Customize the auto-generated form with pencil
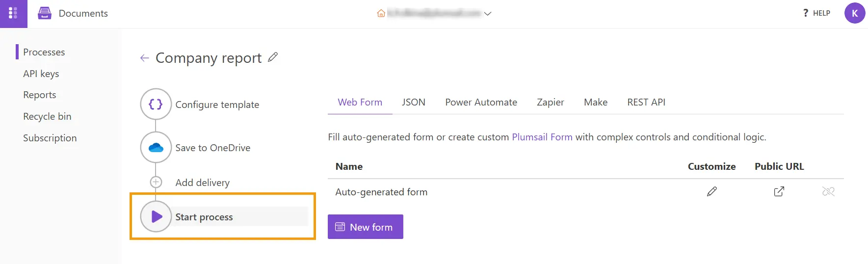 [712, 191]
